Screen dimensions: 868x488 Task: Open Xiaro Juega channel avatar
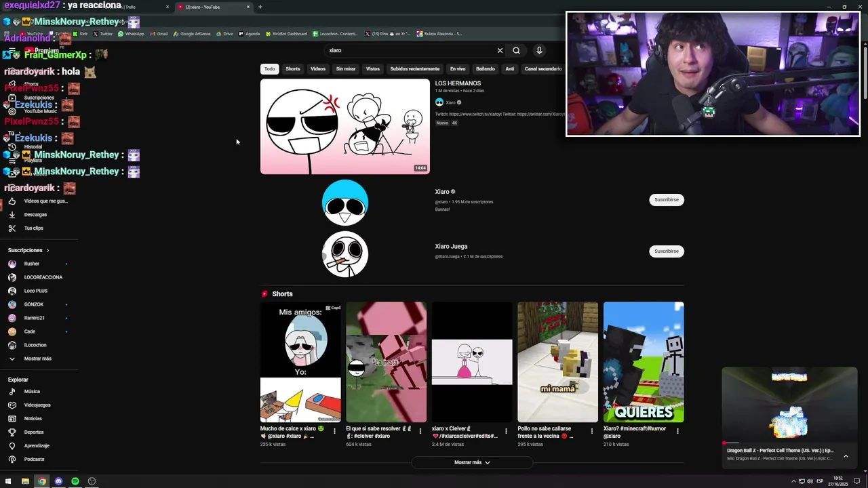pos(345,254)
